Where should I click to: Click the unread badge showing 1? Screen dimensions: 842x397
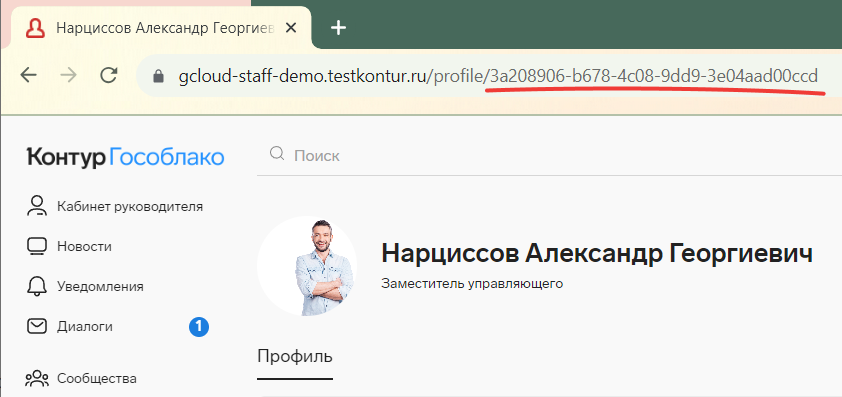[x=198, y=327]
